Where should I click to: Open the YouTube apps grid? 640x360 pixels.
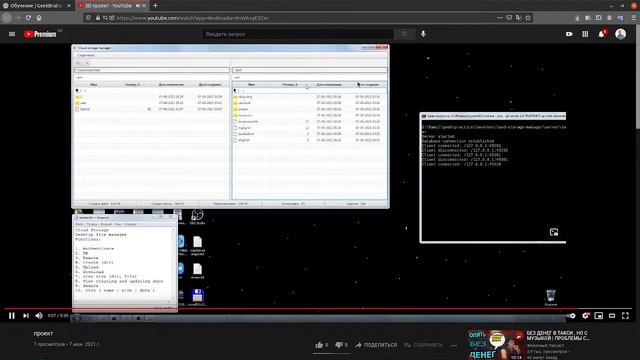coord(585,34)
